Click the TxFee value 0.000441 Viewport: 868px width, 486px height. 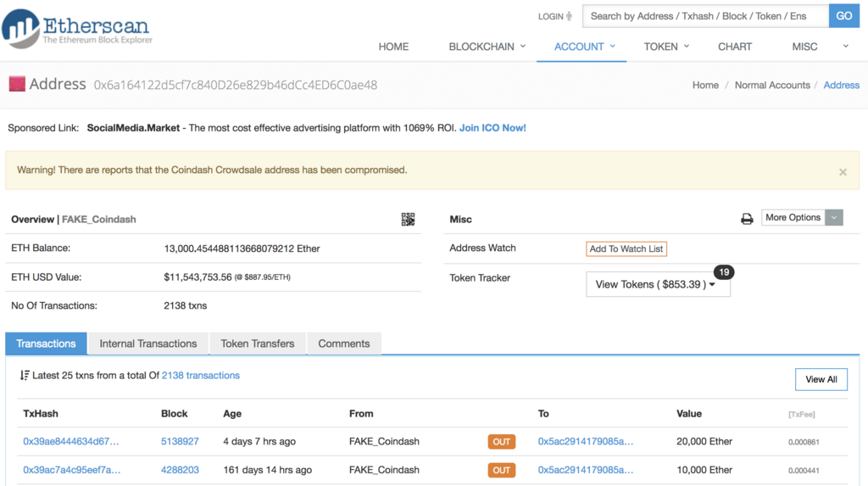point(804,471)
